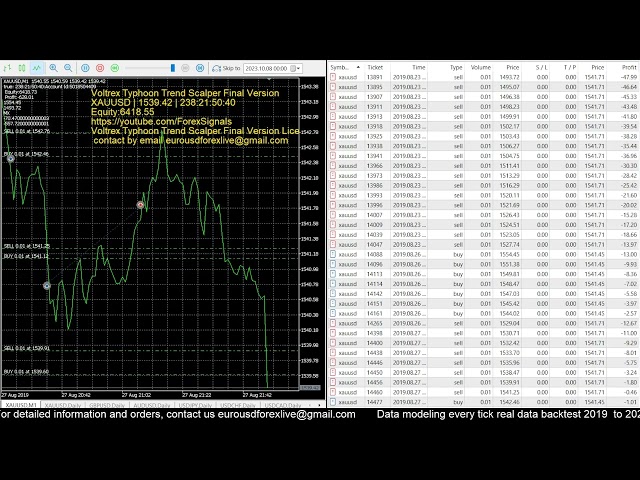Click order icon for ticket 14088
This screenshot has height=480, width=640.
333,255
